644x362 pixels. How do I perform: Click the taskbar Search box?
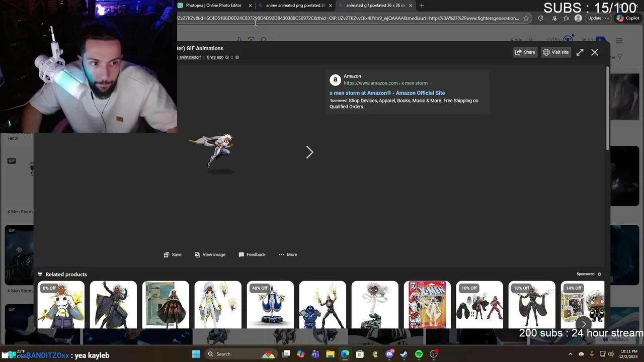[240, 354]
